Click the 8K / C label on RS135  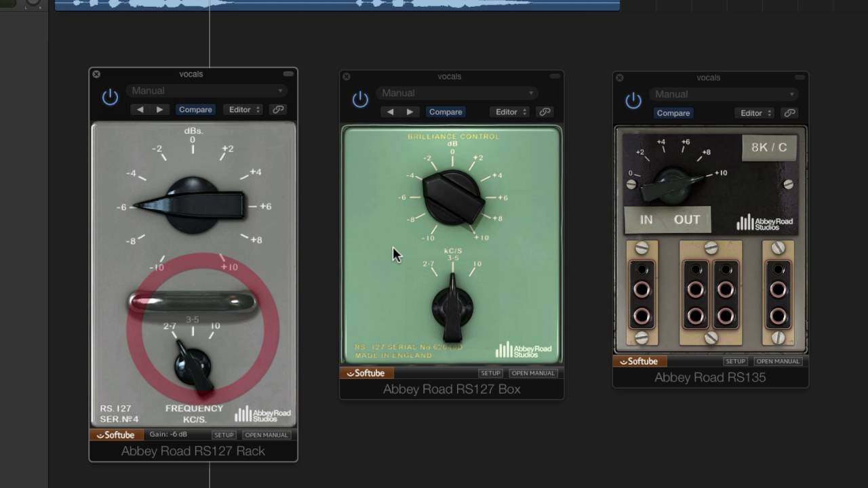[769, 148]
